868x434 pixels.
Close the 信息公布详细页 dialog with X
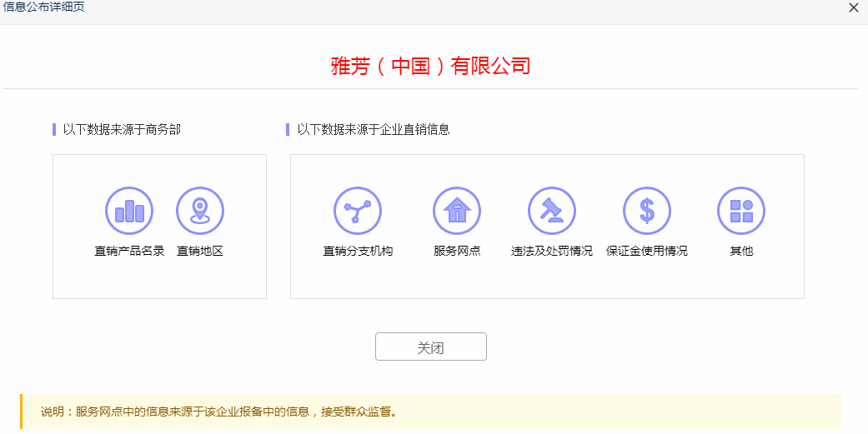coord(854,7)
